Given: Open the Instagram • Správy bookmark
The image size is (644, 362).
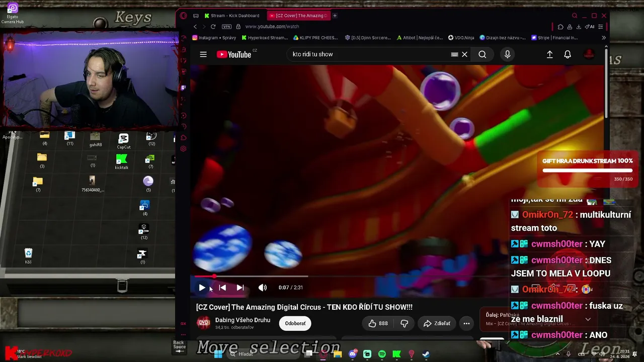Looking at the screenshot, I should [x=214, y=38].
